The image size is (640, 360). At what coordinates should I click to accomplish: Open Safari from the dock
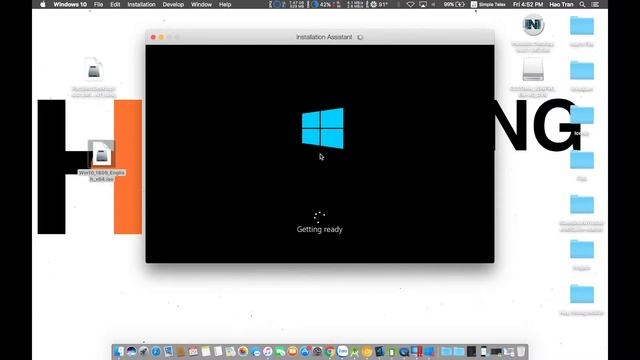pyautogui.click(x=156, y=351)
